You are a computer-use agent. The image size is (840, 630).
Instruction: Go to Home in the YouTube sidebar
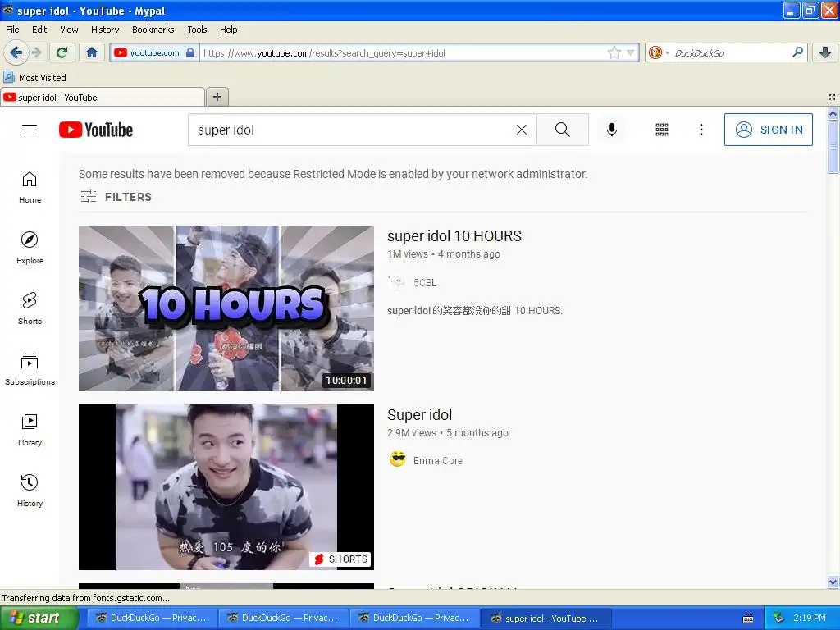[x=30, y=188]
